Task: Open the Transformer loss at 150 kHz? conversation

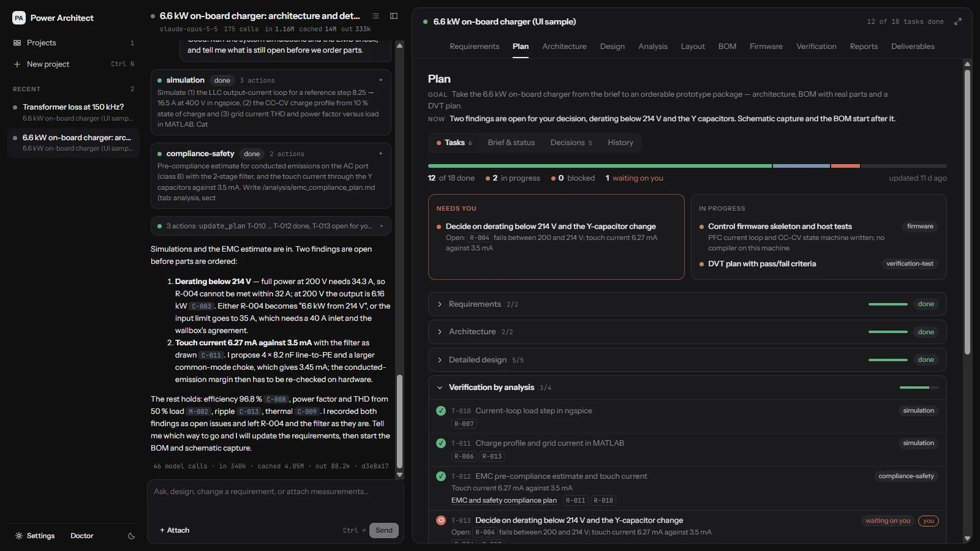Action: pos(73,113)
